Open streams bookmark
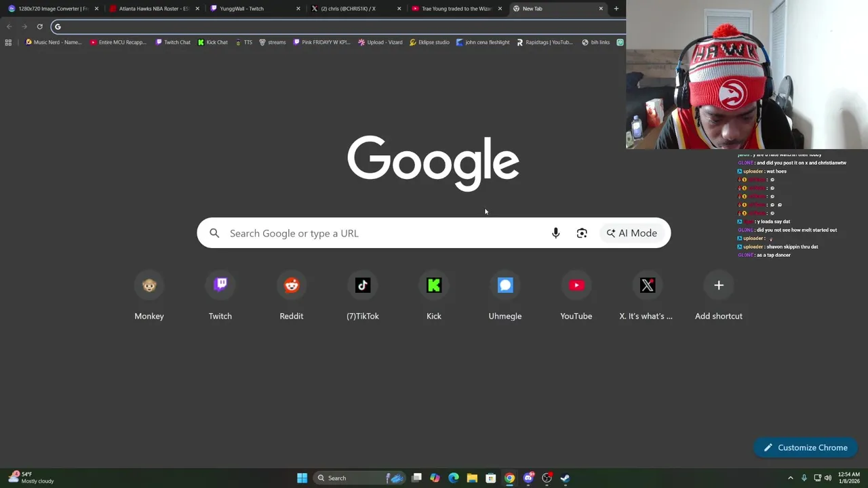The width and height of the screenshot is (868, 488). pyautogui.click(x=273, y=42)
